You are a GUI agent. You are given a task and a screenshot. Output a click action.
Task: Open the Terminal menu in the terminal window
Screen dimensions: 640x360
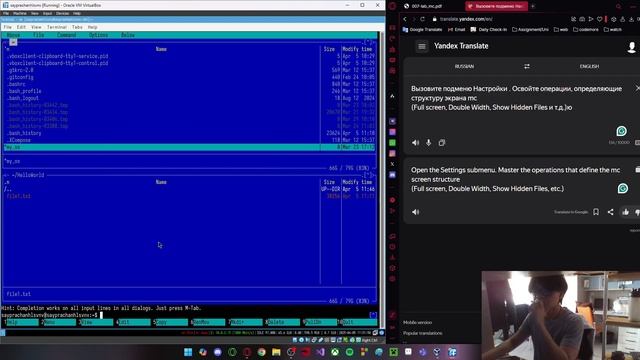point(56,27)
